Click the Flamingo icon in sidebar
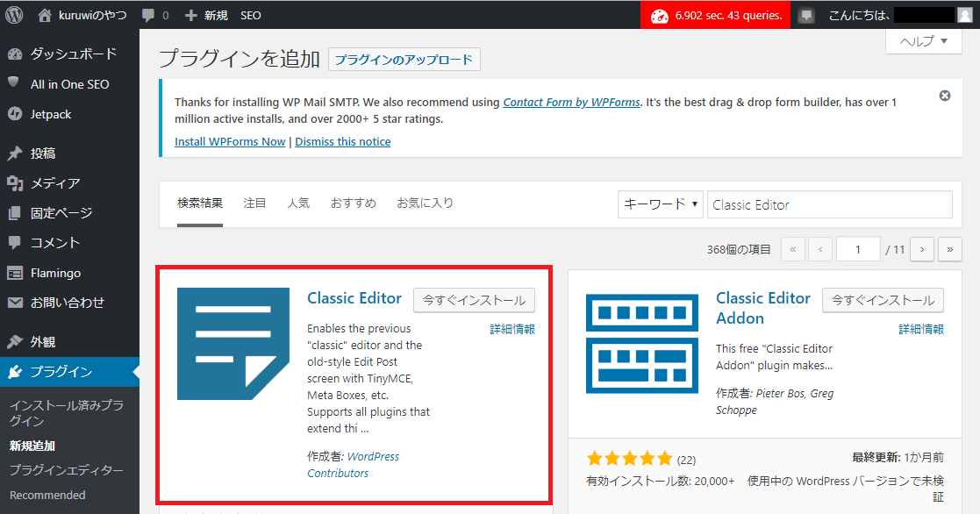This screenshot has height=514, width=980. tap(15, 273)
